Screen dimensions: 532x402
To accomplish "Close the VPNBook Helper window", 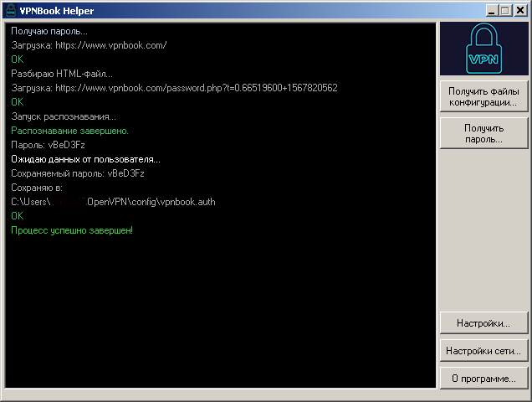I will click(x=520, y=11).
